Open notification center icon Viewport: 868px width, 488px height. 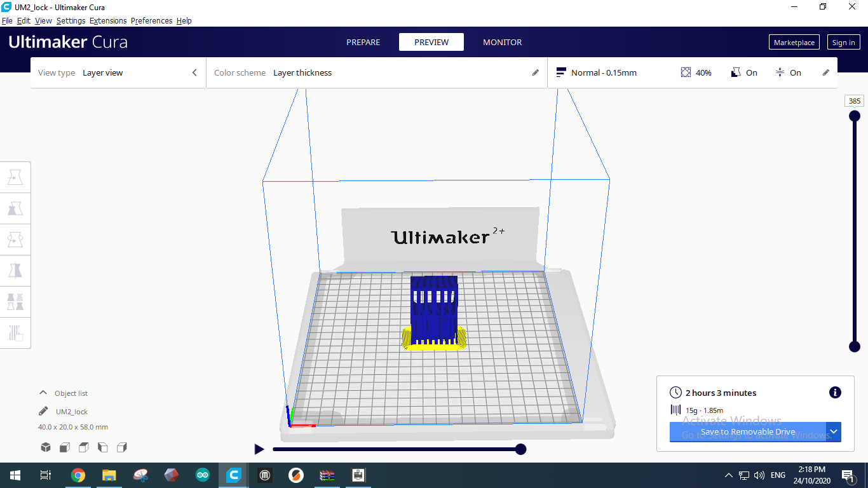pyautogui.click(x=848, y=475)
